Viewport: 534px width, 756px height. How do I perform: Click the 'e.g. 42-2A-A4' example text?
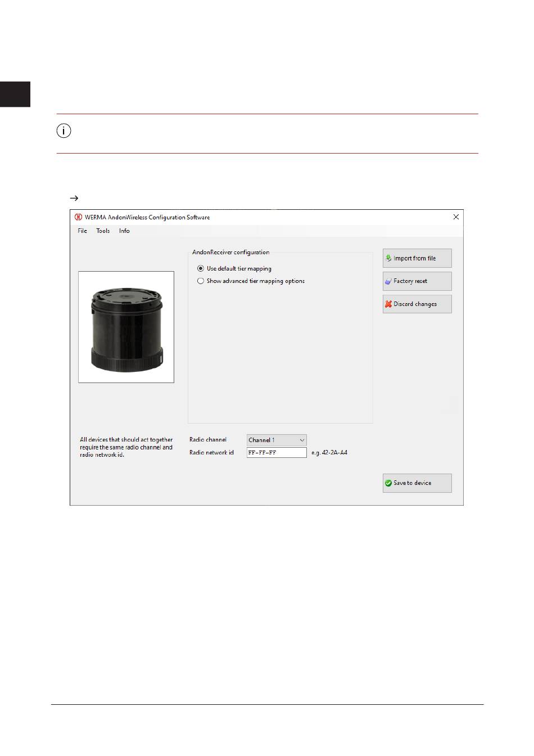(329, 453)
